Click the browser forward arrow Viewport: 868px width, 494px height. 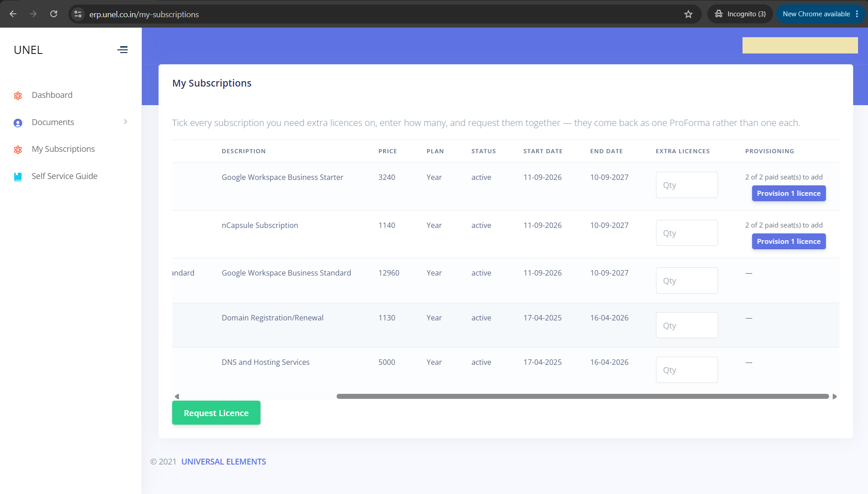coord(33,14)
